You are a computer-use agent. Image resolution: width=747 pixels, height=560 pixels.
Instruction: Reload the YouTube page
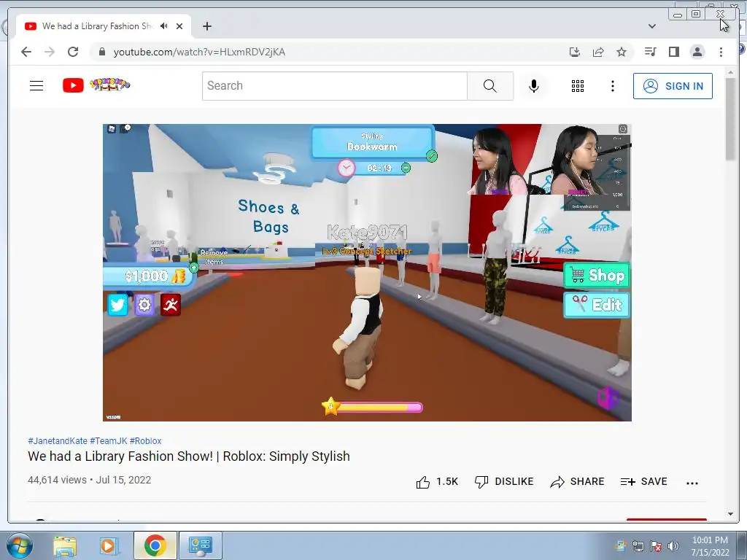(x=73, y=52)
